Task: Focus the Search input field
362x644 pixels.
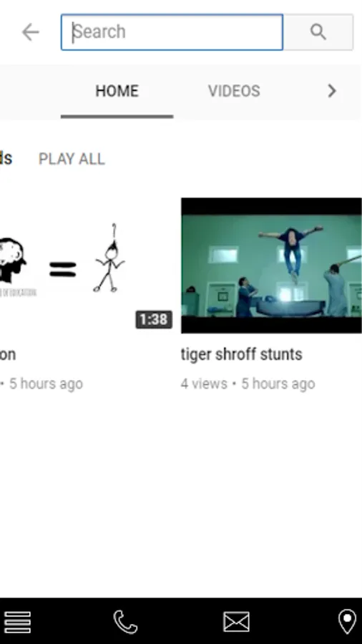Action: pyautogui.click(x=172, y=32)
